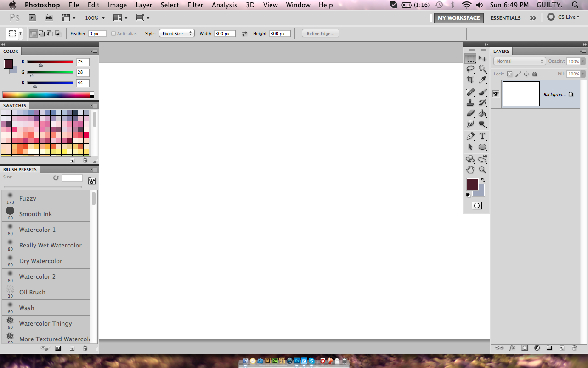Viewport: 588px width, 368px height.
Task: Open the Style dropdown set to Fixed Size
Action: click(177, 34)
